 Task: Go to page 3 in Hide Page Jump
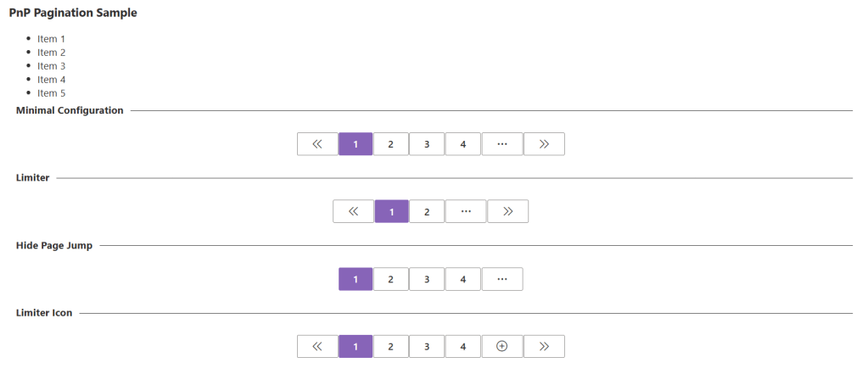pos(427,279)
